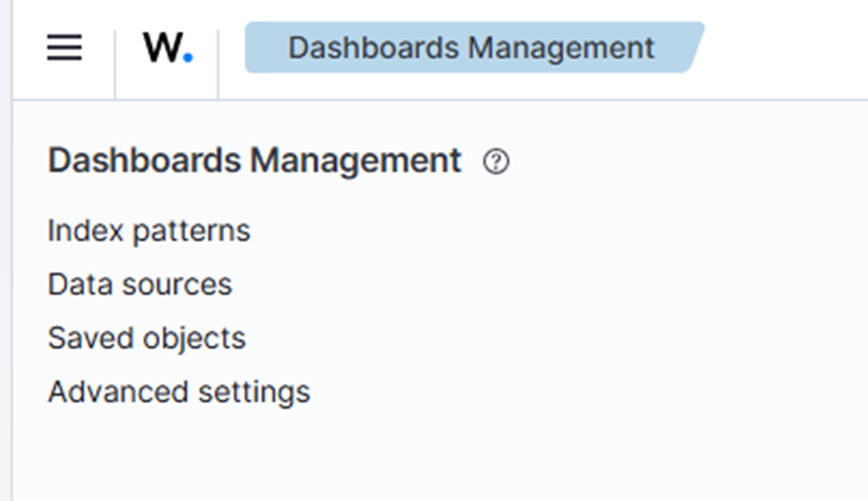Click the Dashboards Management sidebar heading
The width and height of the screenshot is (868, 501).
click(255, 161)
